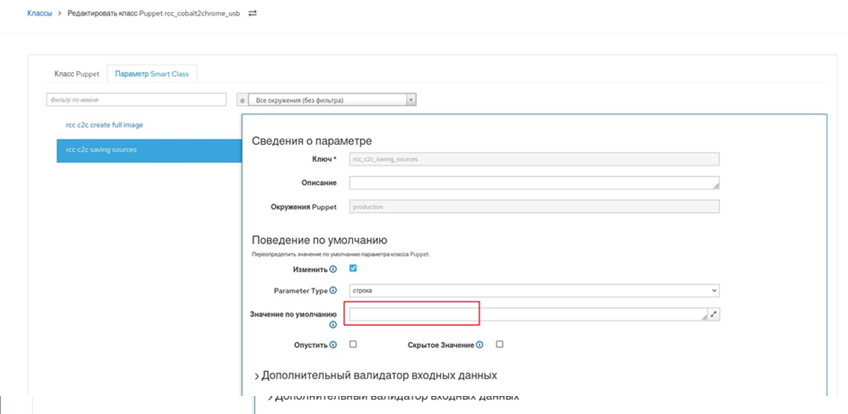Toggle the Изменить checkbox
The height and width of the screenshot is (414, 848).
pyautogui.click(x=353, y=268)
